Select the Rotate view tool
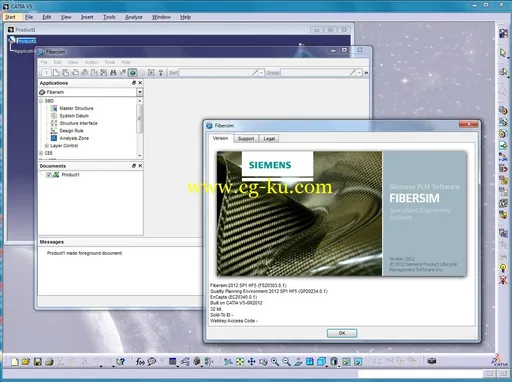This screenshot has width=512, height=382. tap(263, 361)
